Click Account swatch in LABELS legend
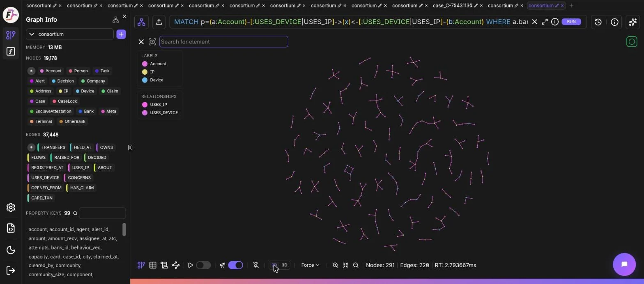The image size is (644, 284). click(145, 64)
